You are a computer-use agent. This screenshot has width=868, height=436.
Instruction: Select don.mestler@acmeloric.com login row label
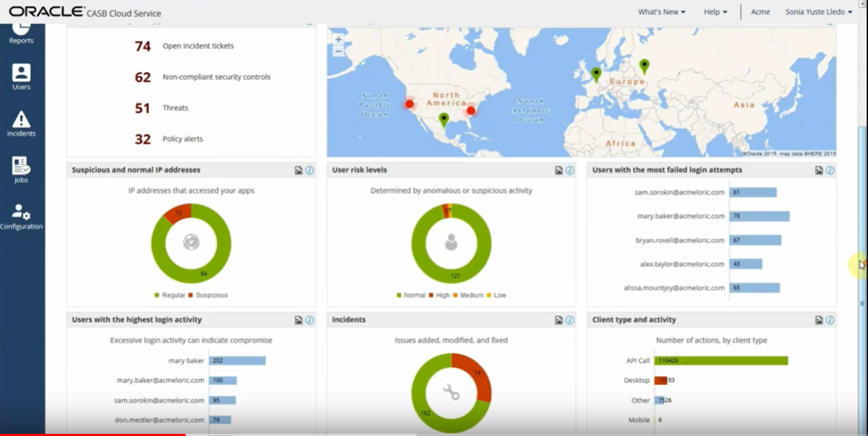(160, 420)
